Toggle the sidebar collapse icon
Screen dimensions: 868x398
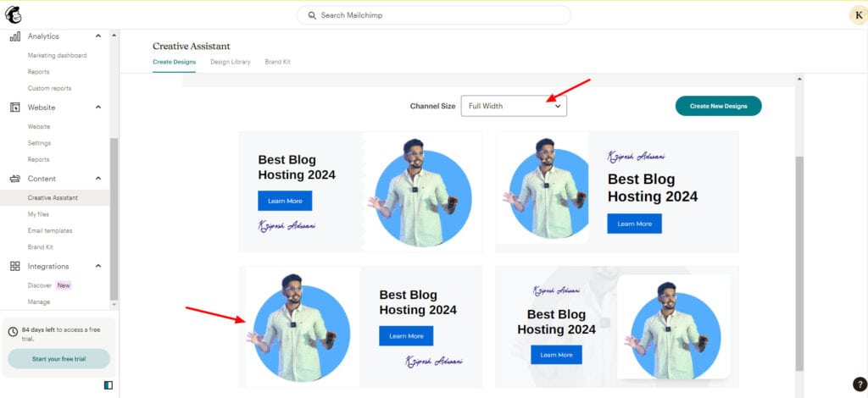(108, 384)
